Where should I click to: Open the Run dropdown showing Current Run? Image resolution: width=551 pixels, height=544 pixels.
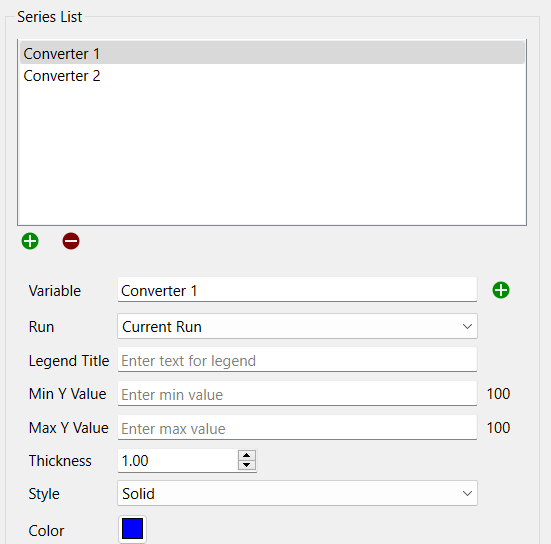tap(297, 326)
